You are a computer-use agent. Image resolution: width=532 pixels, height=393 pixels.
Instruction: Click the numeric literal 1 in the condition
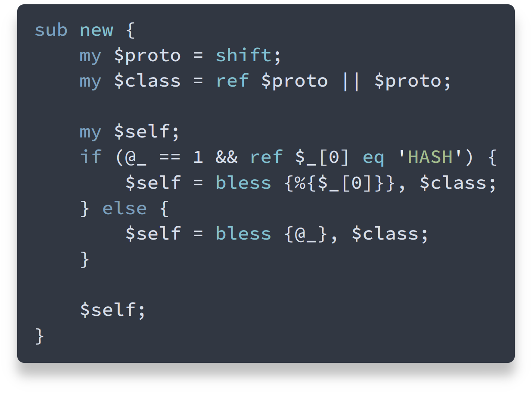[x=198, y=157]
